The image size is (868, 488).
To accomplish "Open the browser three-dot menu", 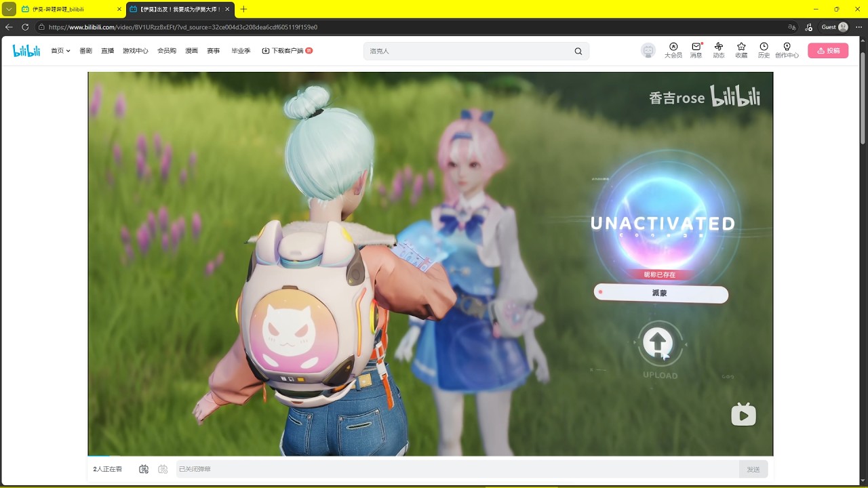I will (858, 27).
